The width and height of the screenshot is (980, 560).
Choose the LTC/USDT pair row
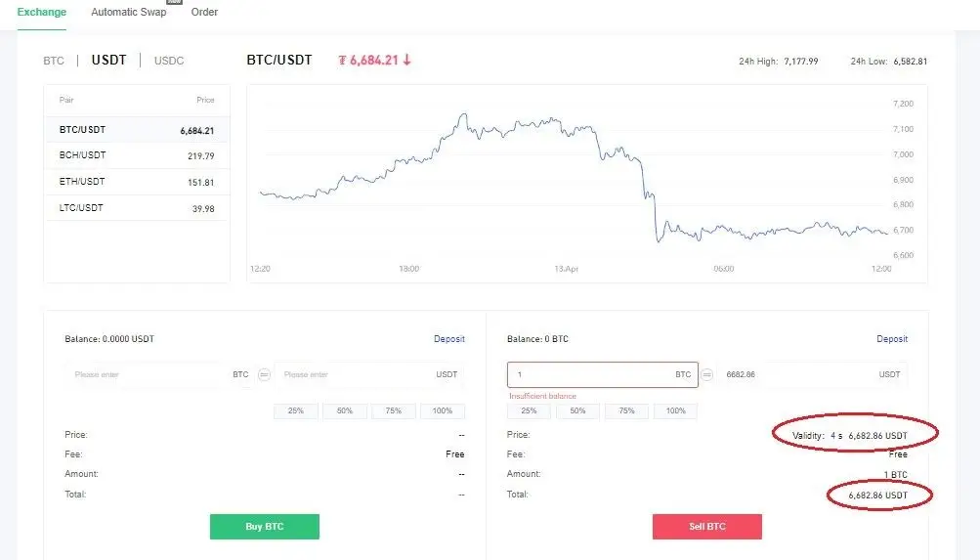point(137,208)
